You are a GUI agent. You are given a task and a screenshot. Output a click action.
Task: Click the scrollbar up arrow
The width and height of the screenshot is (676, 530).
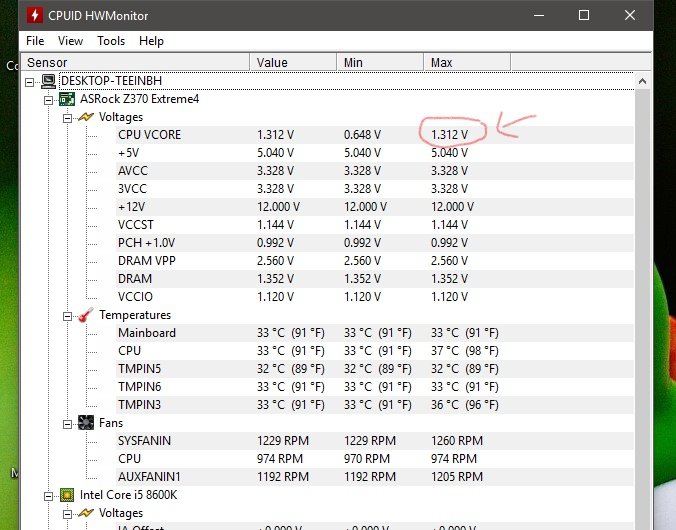pyautogui.click(x=642, y=81)
